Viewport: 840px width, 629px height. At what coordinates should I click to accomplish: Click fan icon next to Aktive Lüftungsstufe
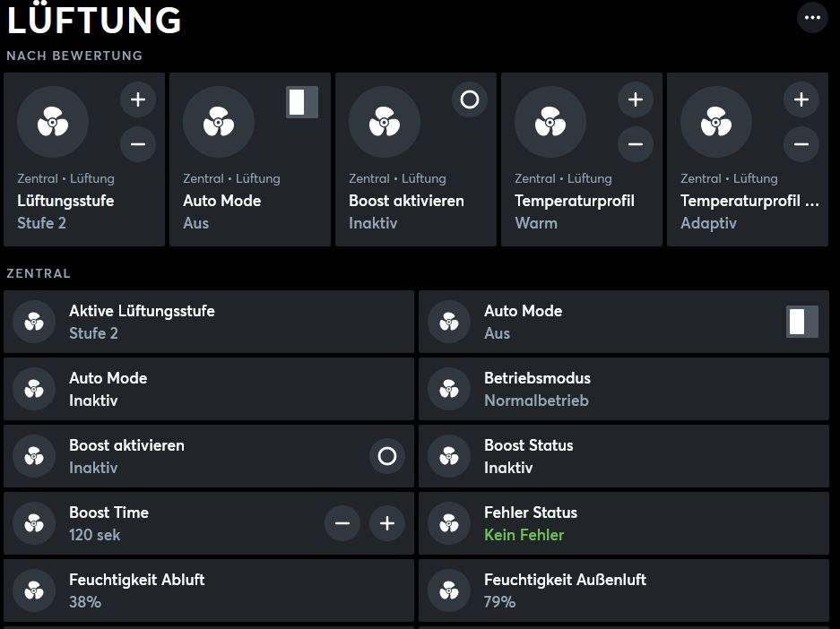[34, 322]
